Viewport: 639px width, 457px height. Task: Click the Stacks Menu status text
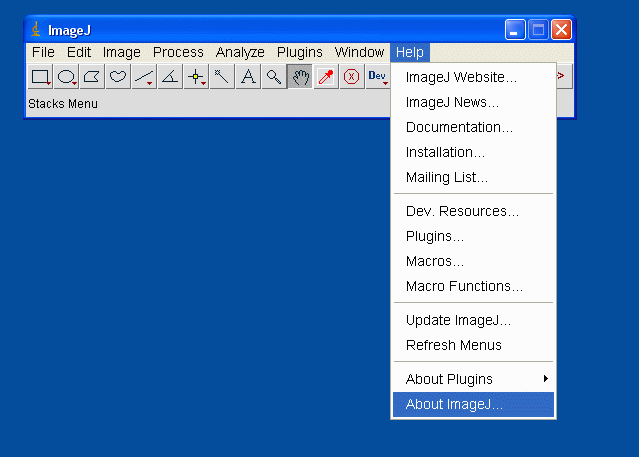point(63,104)
